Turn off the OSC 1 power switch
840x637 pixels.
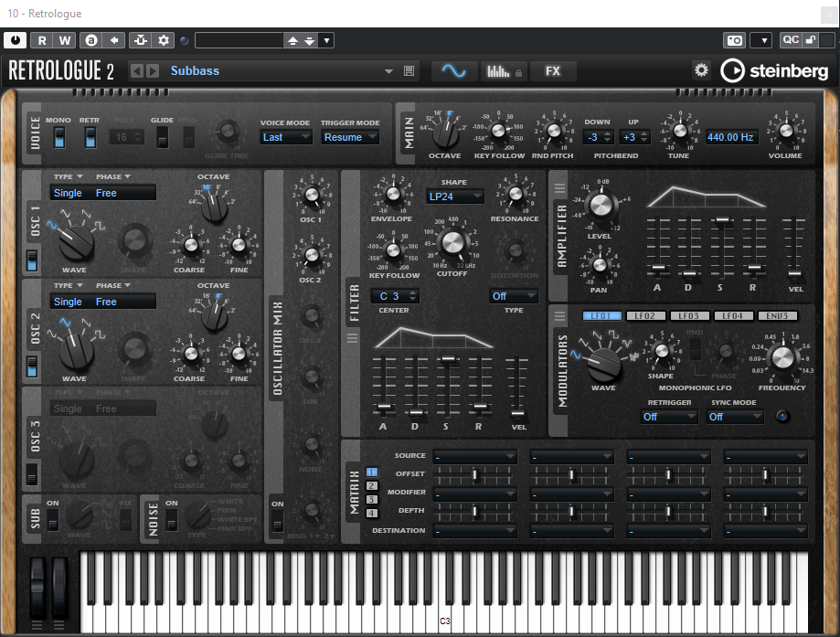[32, 260]
